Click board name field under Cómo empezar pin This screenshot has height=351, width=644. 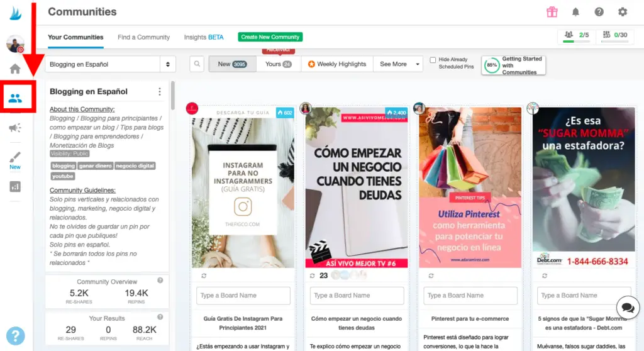tap(357, 296)
